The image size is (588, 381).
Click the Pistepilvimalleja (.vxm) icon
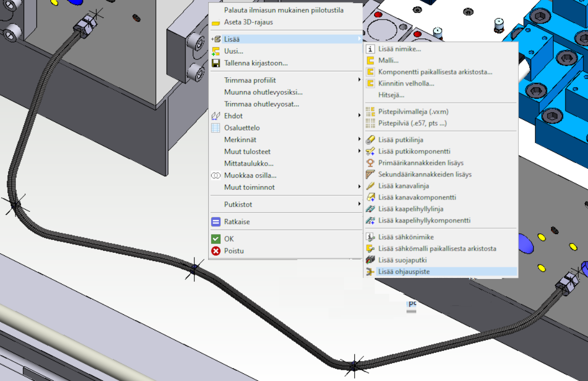tap(370, 111)
